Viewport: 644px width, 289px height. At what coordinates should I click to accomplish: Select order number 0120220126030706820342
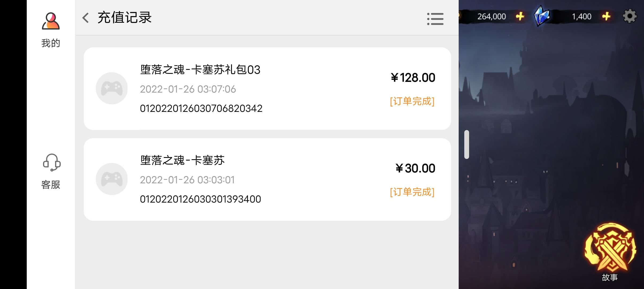coord(201,108)
